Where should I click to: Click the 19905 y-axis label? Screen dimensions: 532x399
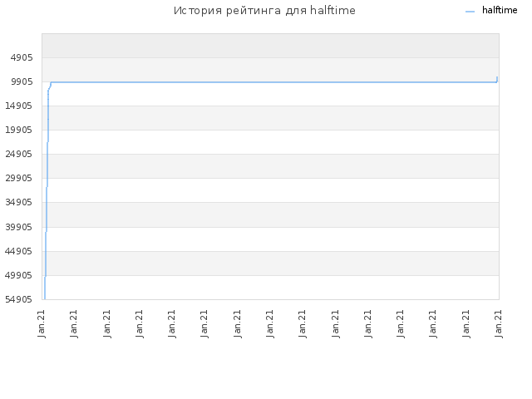tap(19, 130)
